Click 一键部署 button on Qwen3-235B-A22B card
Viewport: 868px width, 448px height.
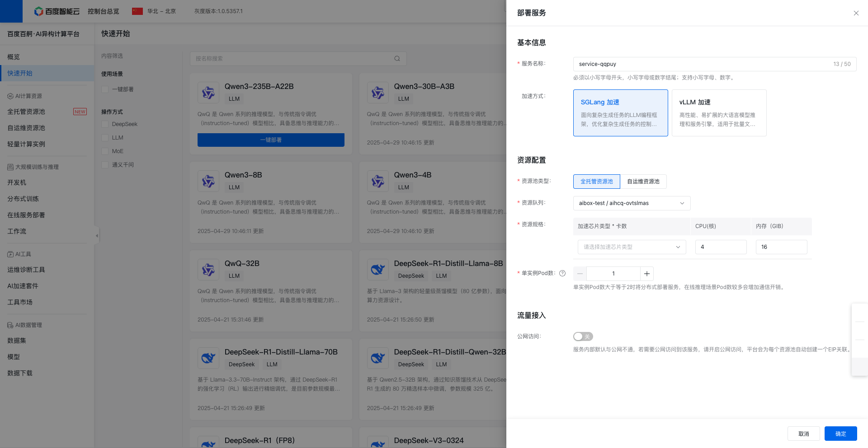(271, 140)
